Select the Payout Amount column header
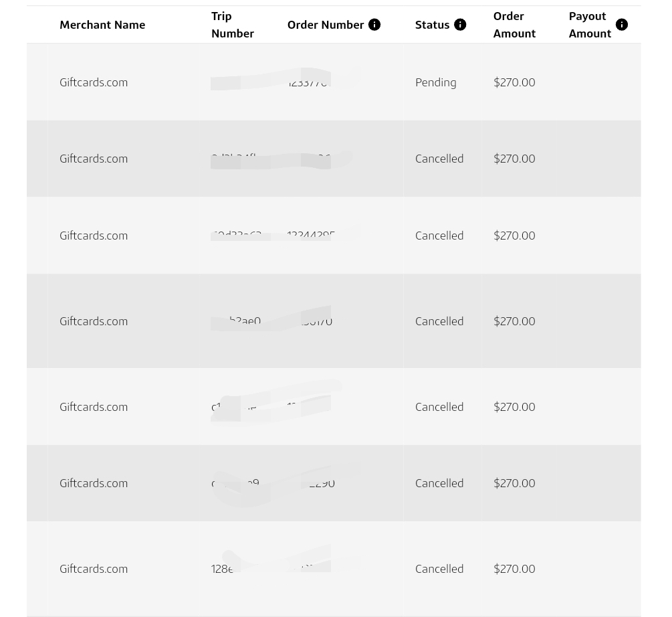 590,25
